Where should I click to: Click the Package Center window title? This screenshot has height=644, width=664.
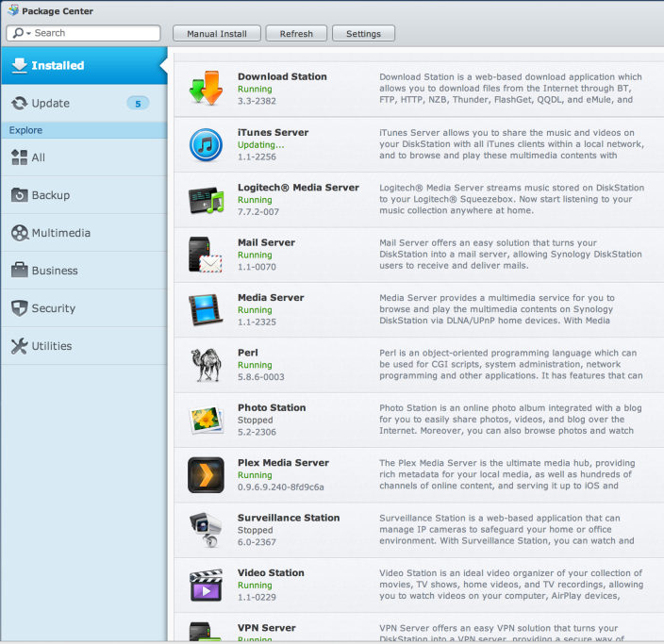(x=58, y=11)
